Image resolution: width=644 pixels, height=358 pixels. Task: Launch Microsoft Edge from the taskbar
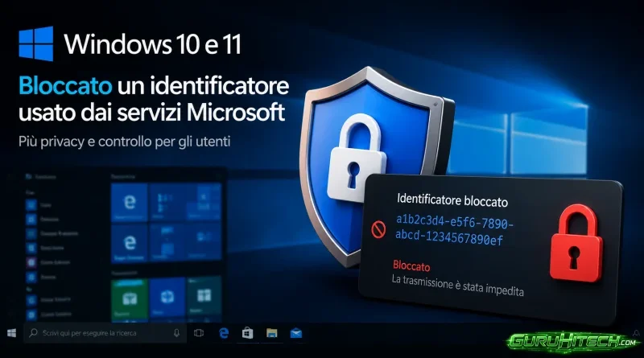(x=224, y=333)
